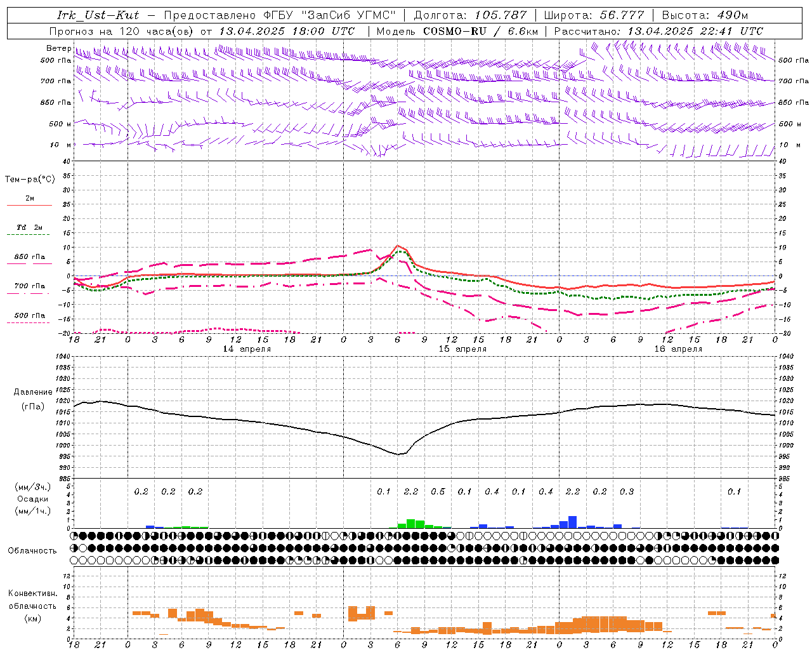Click the 15 апреля date label

click(x=462, y=349)
